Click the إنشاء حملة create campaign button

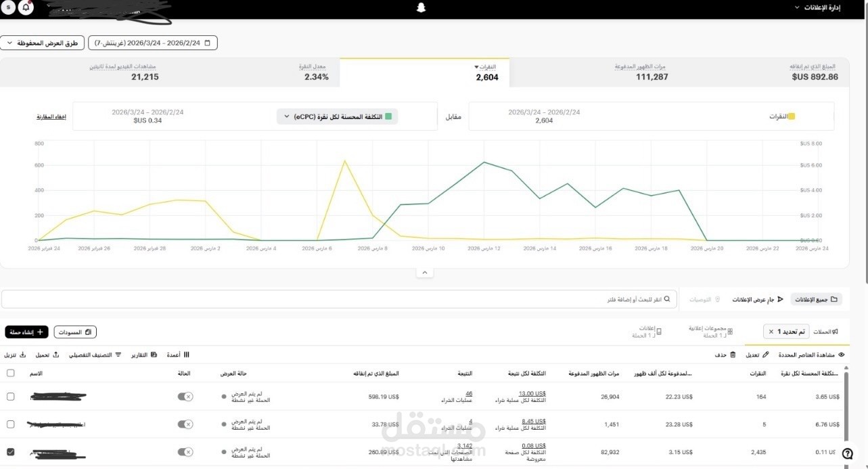click(26, 332)
